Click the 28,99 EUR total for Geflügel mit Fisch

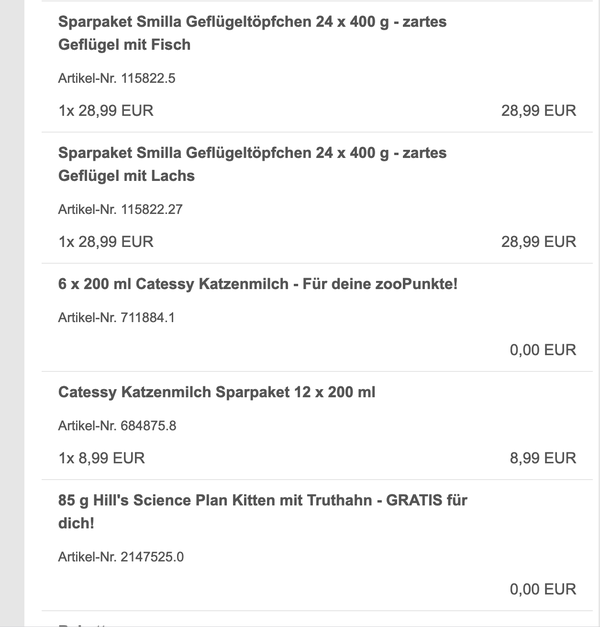538,111
